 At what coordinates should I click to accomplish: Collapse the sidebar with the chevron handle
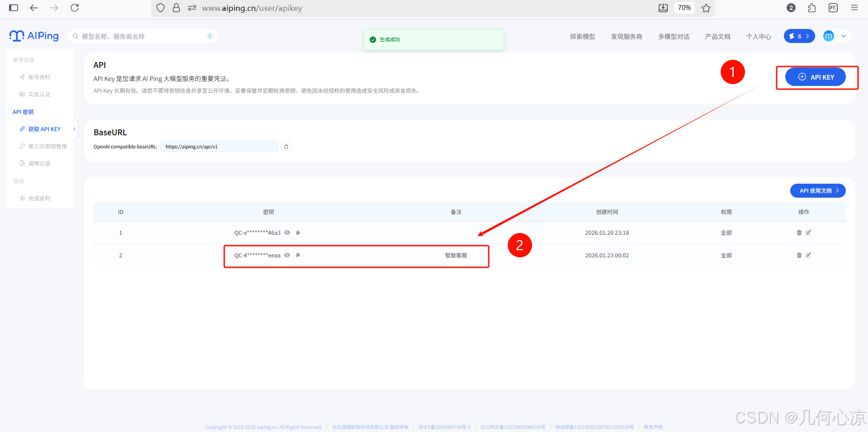tap(75, 129)
